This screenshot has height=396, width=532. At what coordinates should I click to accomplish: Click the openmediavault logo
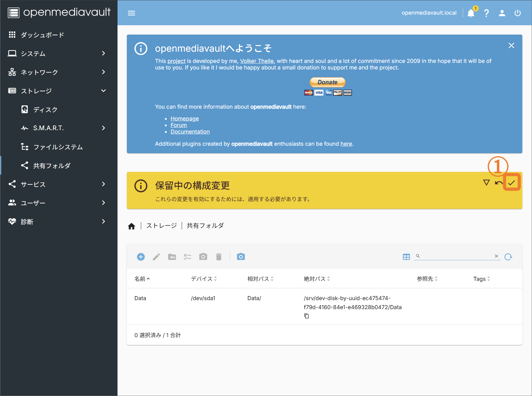[x=59, y=12]
